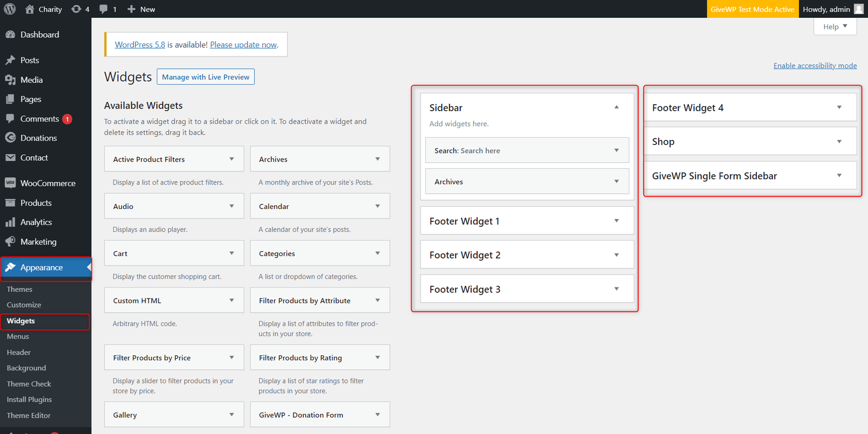Click the WordPress logo icon
Image resolution: width=868 pixels, height=434 pixels.
point(10,9)
